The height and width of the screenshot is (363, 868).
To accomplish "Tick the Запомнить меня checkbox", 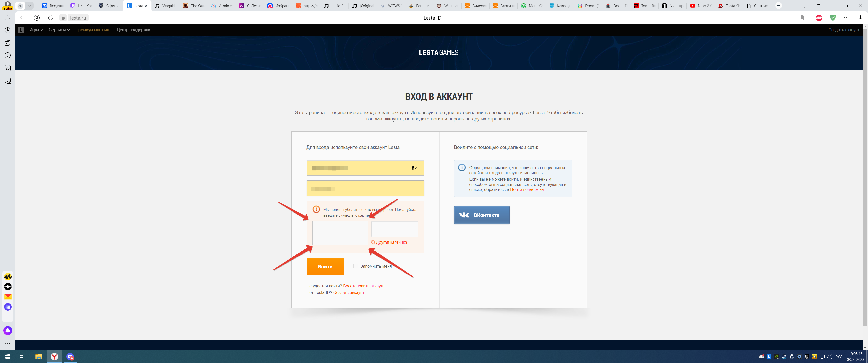I will (x=355, y=266).
